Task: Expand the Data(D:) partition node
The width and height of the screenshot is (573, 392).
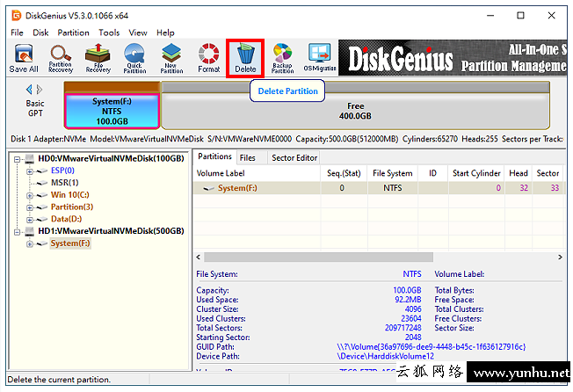Action: point(30,220)
